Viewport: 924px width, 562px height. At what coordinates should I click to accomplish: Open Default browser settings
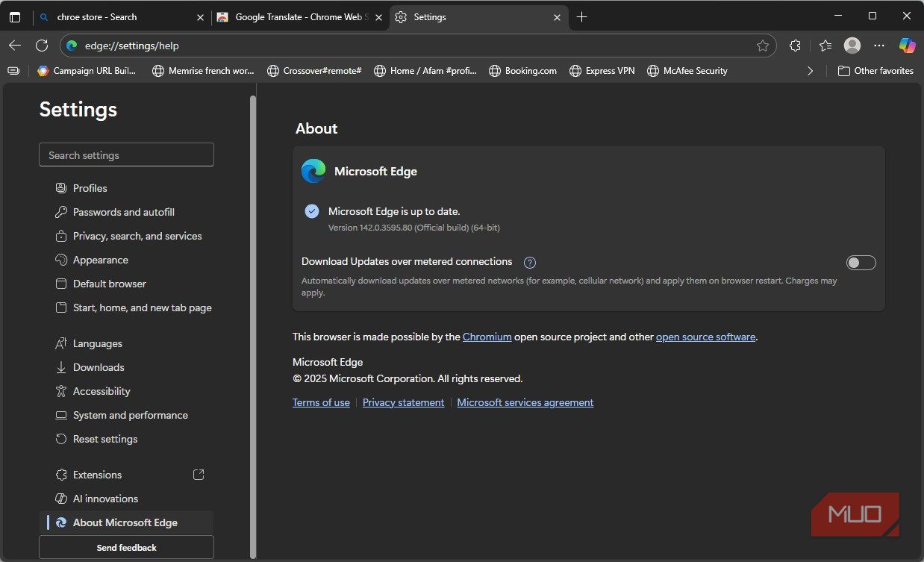tap(126, 284)
